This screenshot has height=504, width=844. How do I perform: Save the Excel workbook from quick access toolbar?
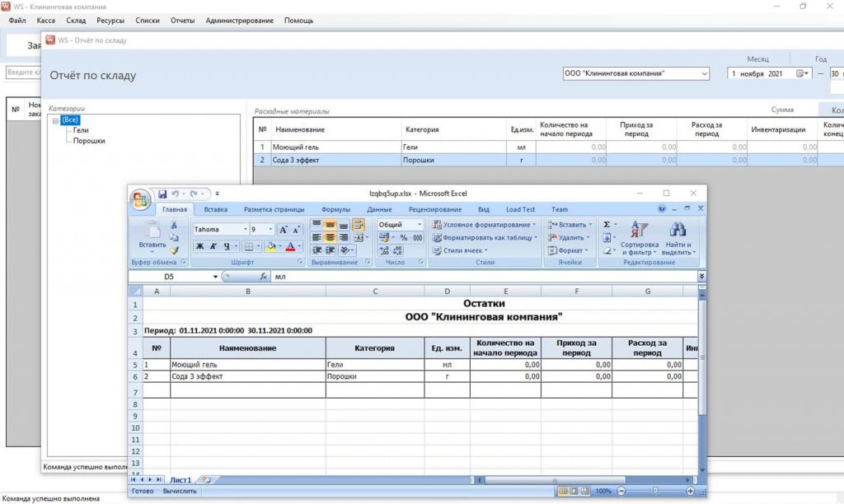162,194
